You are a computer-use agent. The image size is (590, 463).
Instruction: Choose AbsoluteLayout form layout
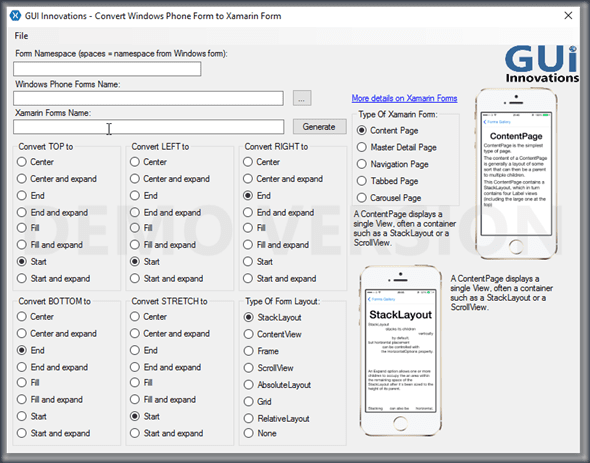point(277,385)
